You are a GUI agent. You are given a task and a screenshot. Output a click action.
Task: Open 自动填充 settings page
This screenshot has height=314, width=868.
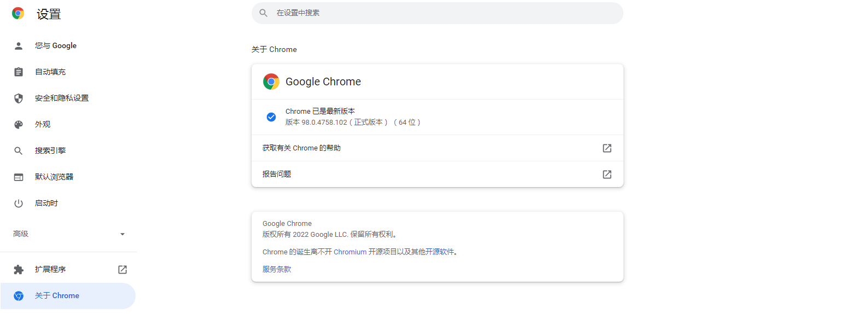click(68, 72)
